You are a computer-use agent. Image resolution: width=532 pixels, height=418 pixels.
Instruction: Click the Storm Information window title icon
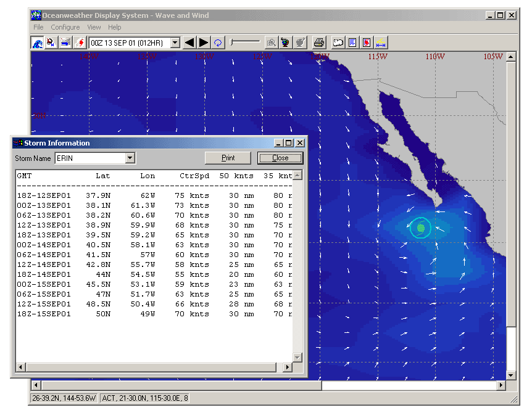click(18, 143)
